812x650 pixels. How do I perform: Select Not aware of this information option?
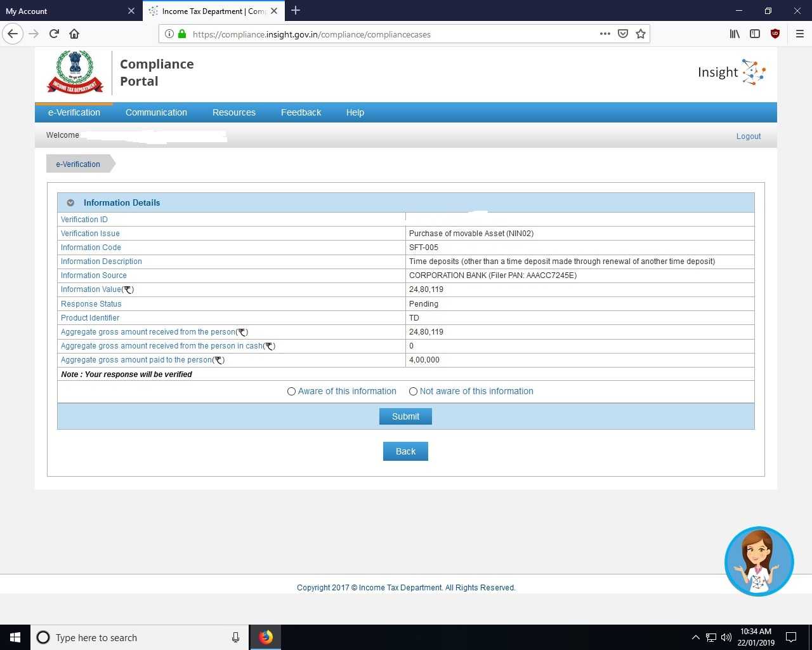coord(413,392)
